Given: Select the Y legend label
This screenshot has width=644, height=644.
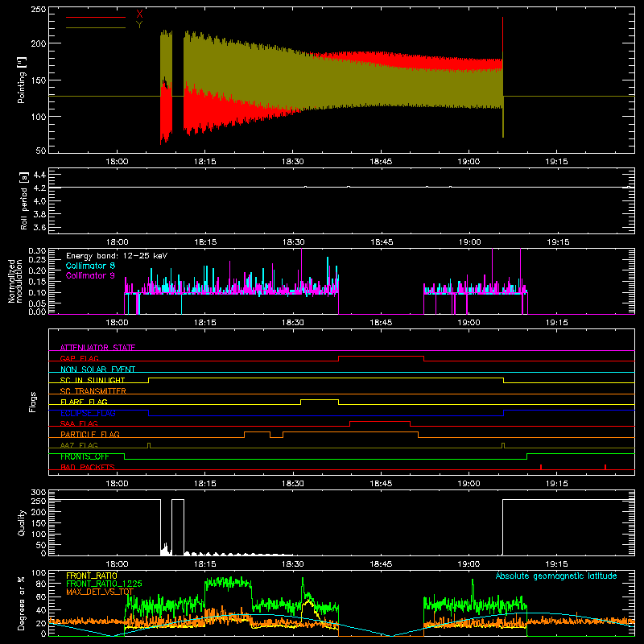Looking at the screenshot, I should (x=139, y=25).
